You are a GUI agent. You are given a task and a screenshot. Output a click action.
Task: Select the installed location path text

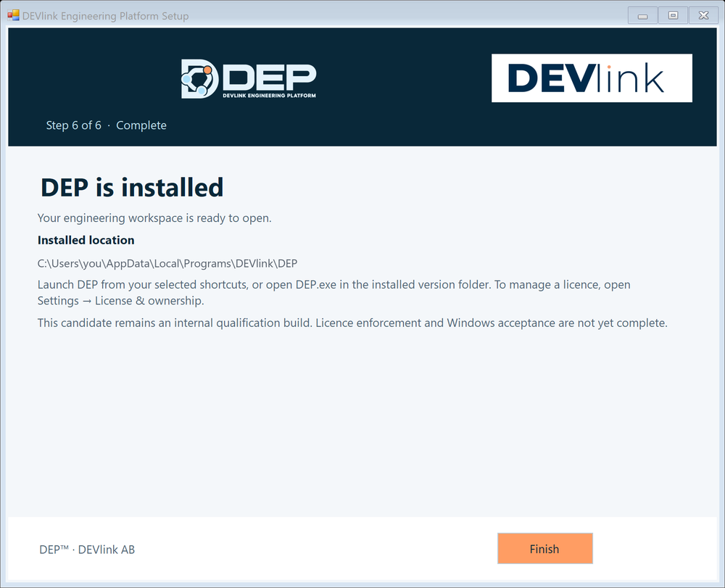167,263
